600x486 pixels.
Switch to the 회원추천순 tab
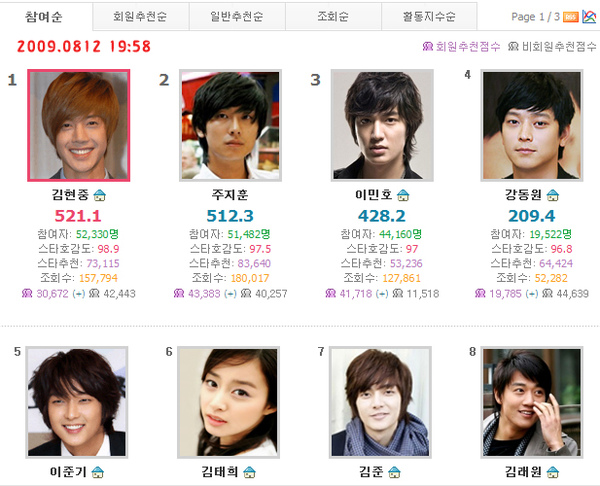140,16
